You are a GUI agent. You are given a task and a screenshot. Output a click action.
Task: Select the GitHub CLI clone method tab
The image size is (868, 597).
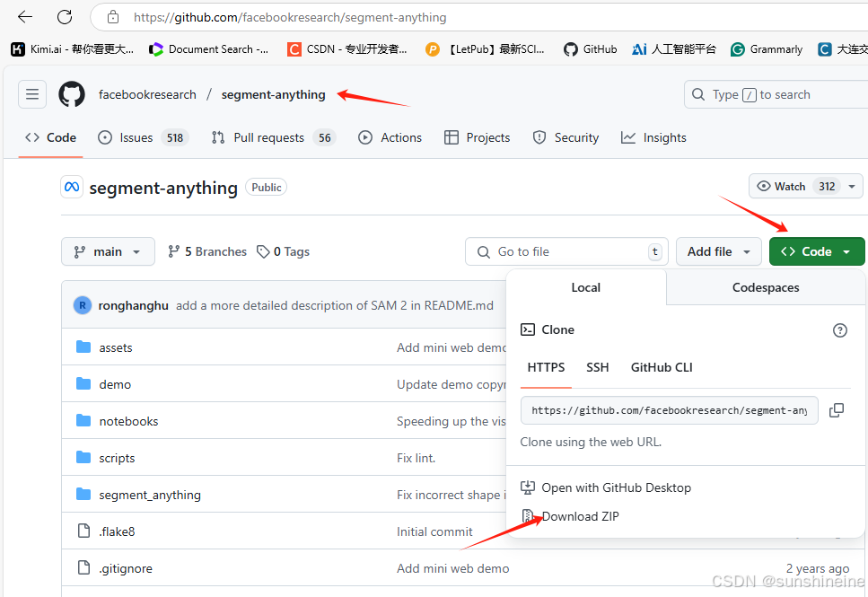(662, 368)
